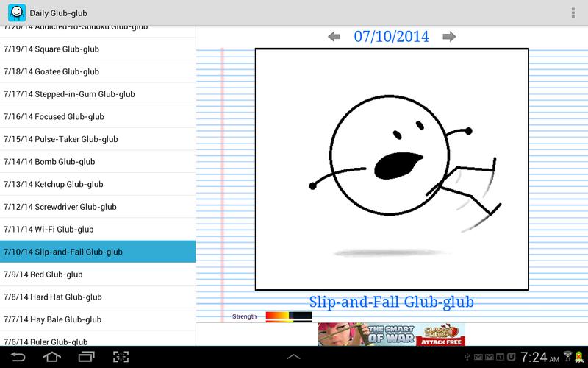
Task: Select 7/11/14 Wi-Fi Glub-glub
Action: [x=98, y=229]
